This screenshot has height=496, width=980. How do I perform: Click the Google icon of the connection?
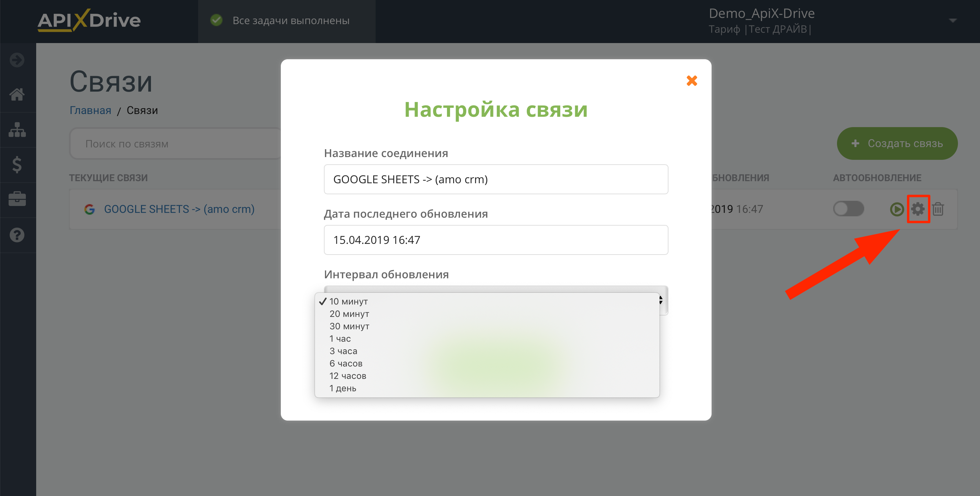coord(89,209)
